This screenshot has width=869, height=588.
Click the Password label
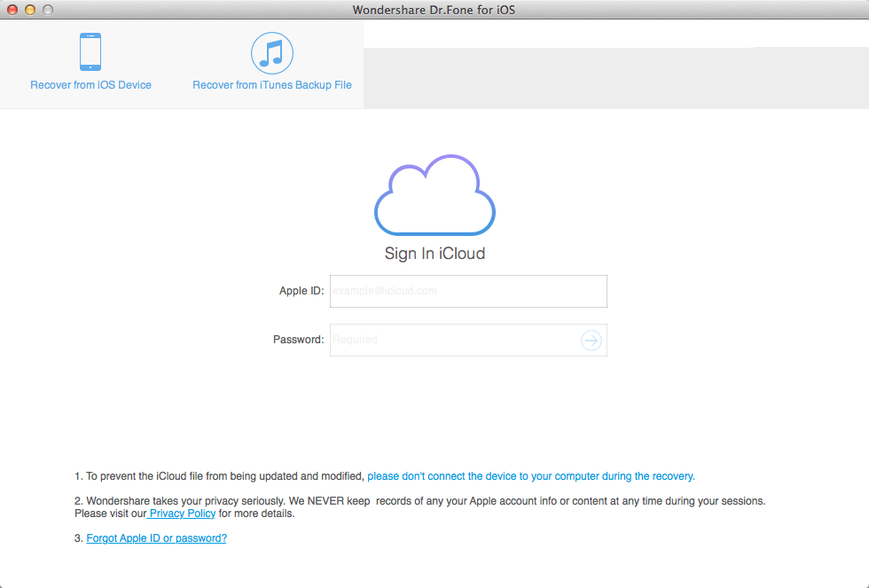[x=298, y=339]
